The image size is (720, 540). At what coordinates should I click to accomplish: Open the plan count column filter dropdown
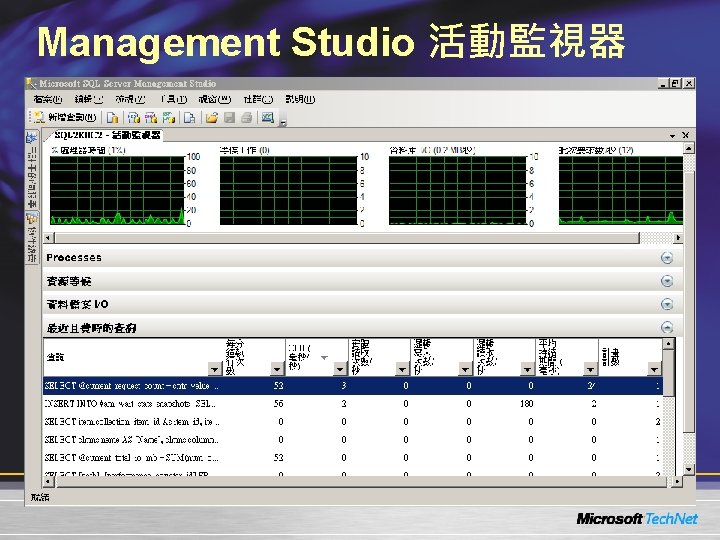tap(654, 369)
